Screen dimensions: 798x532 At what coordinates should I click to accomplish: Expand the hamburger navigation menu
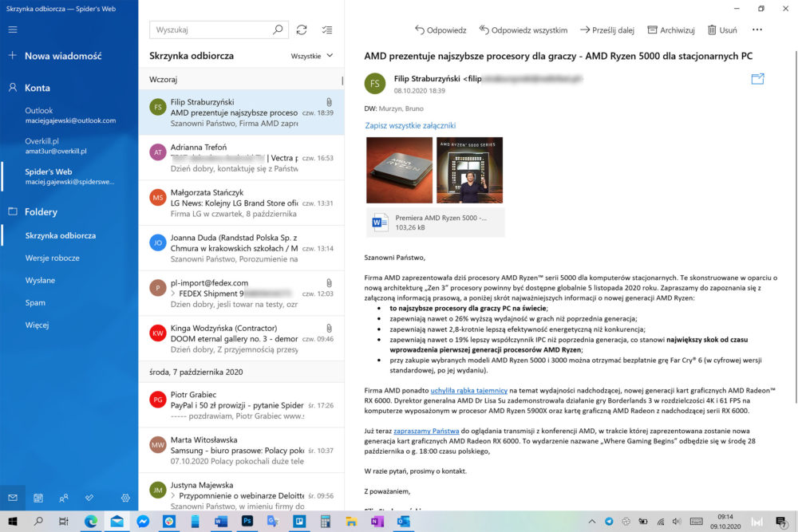tap(13, 30)
